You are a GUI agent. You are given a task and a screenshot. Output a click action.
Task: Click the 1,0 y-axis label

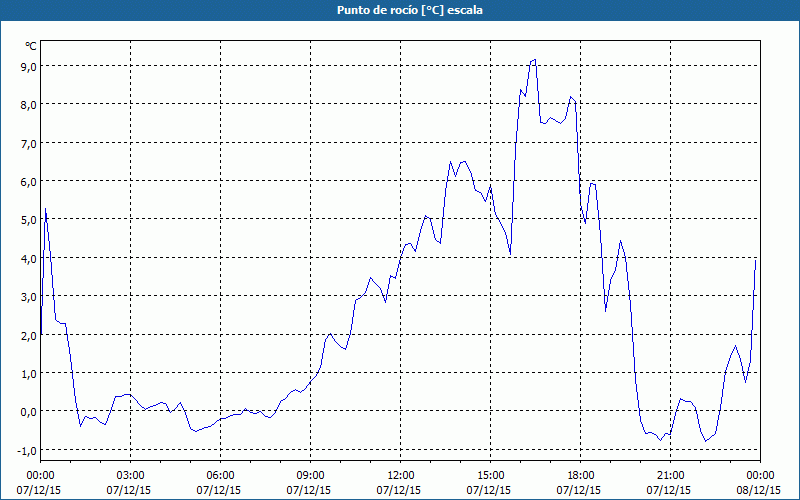tap(28, 373)
